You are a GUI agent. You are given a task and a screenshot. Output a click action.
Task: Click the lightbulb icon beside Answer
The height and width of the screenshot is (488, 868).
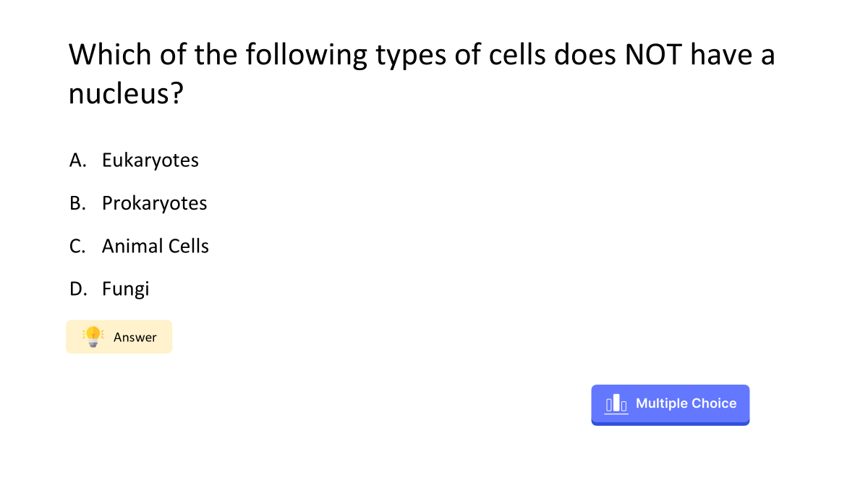coord(93,336)
